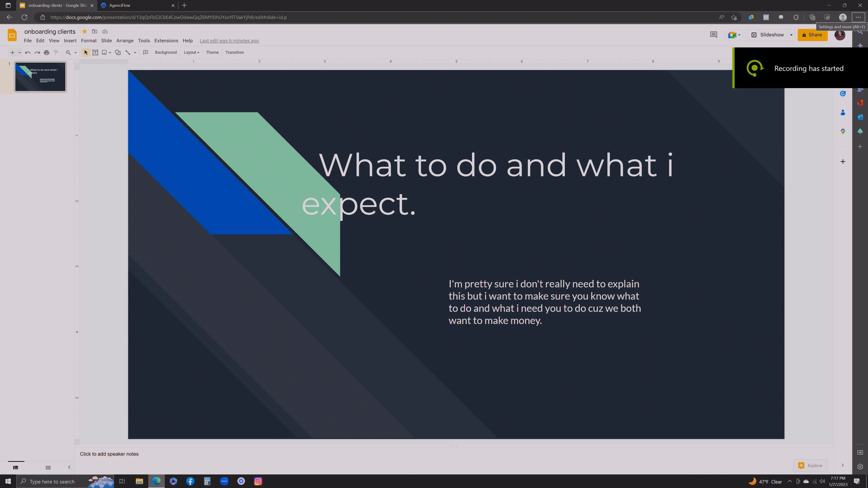Image resolution: width=868 pixels, height=488 pixels.
Task: Click the Undo arrow icon
Action: (x=28, y=52)
